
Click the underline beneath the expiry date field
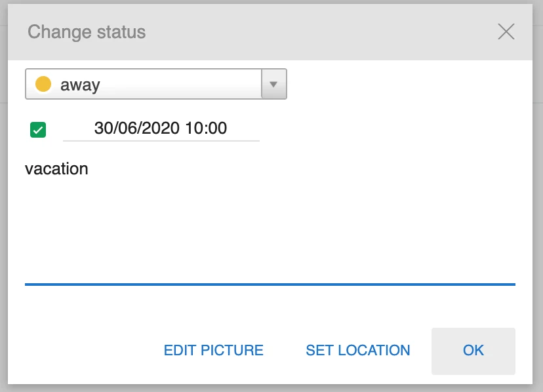(161, 140)
